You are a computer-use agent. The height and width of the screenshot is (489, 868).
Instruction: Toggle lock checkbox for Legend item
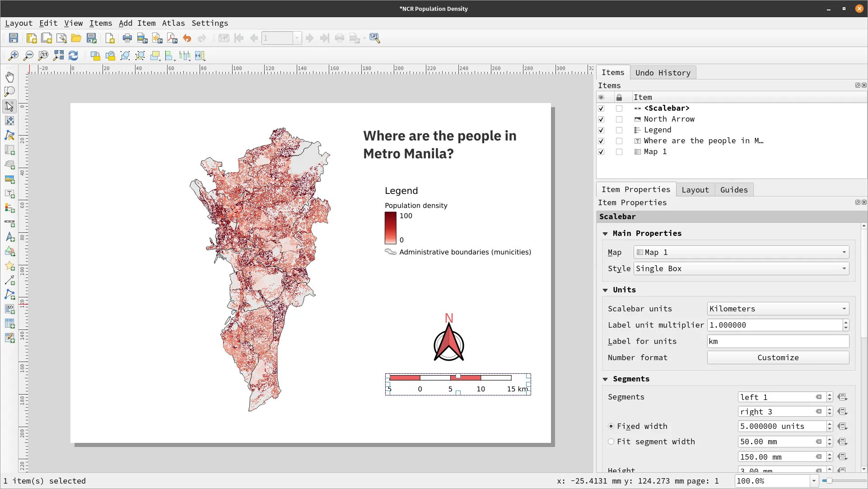pyautogui.click(x=619, y=130)
